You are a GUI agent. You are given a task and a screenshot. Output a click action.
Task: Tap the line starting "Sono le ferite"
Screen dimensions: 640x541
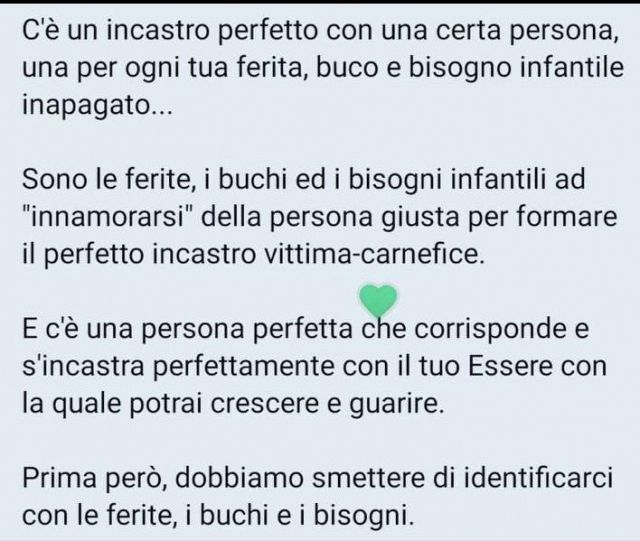pyautogui.click(x=304, y=179)
